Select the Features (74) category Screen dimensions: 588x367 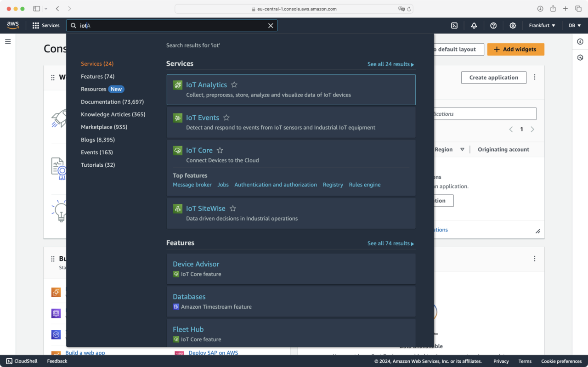tap(97, 77)
